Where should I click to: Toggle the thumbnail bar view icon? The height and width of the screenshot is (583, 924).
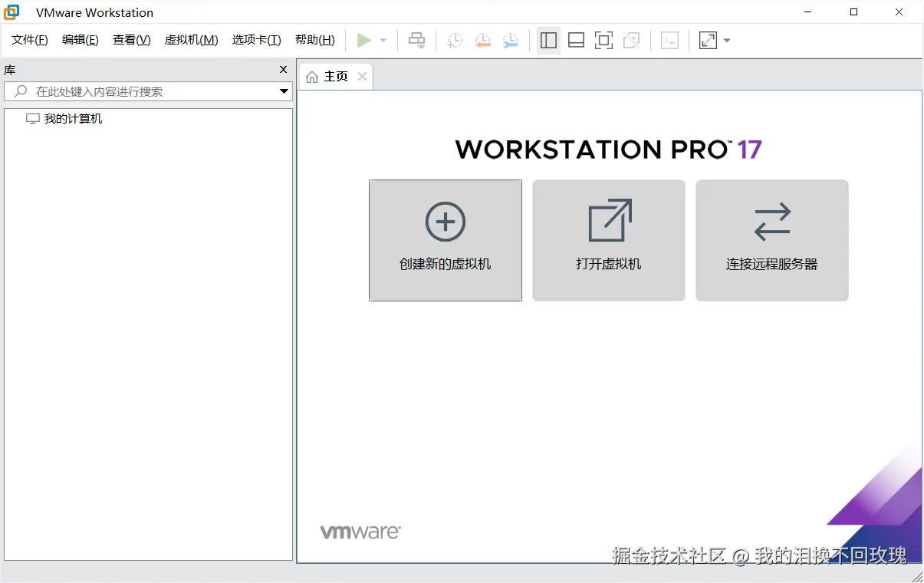tap(576, 41)
